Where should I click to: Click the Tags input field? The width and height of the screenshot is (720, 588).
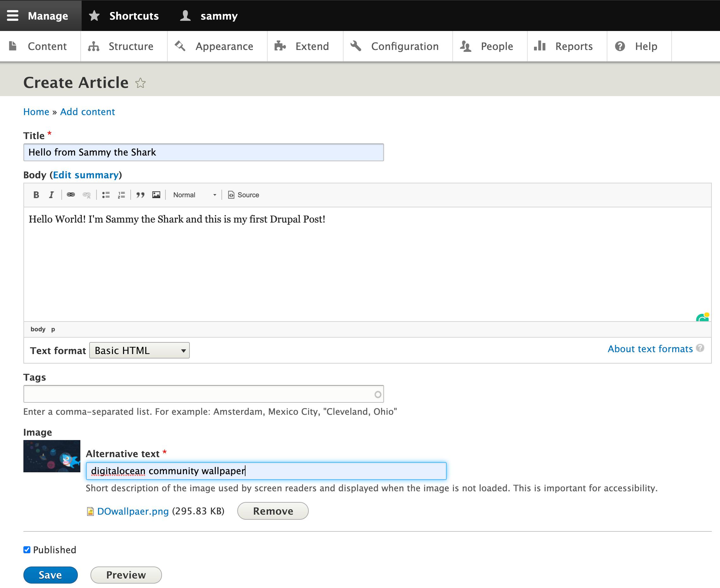tap(203, 394)
